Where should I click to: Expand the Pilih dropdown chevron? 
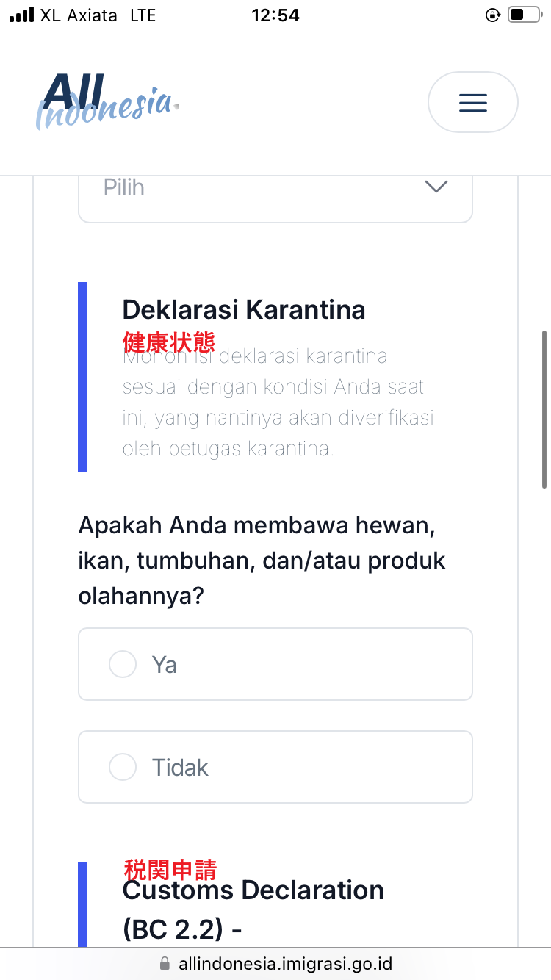(436, 187)
